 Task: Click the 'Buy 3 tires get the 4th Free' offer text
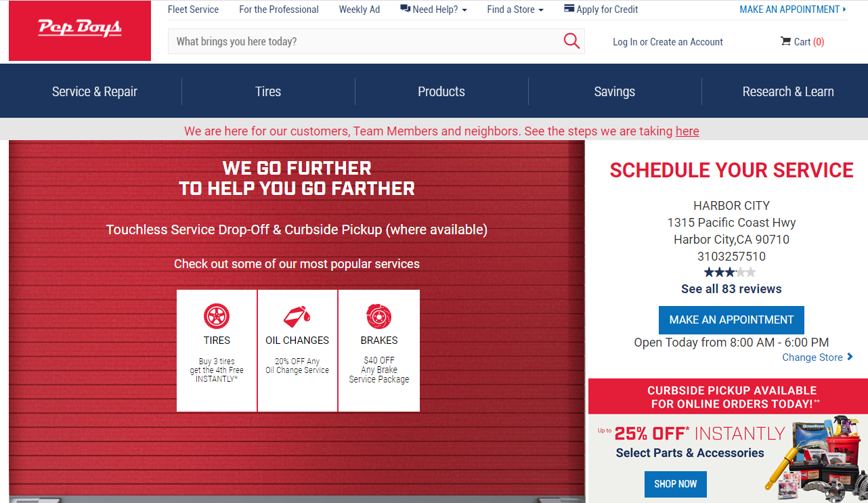point(217,370)
